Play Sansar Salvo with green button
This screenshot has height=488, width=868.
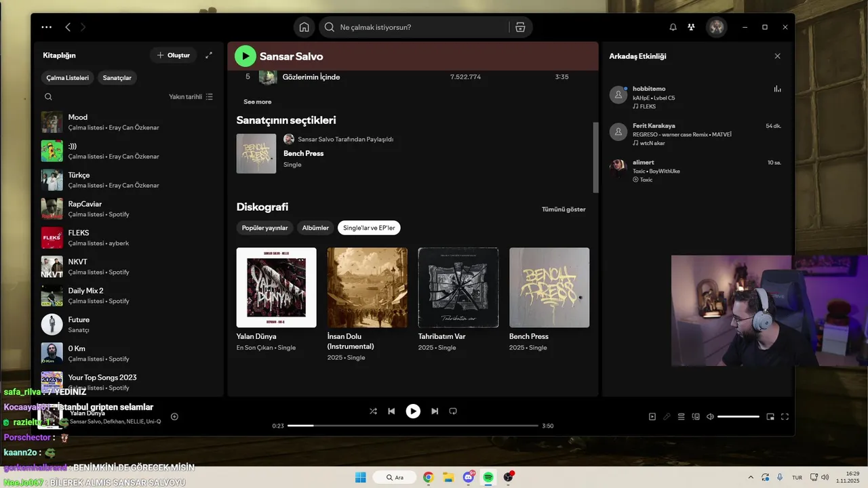pos(245,56)
